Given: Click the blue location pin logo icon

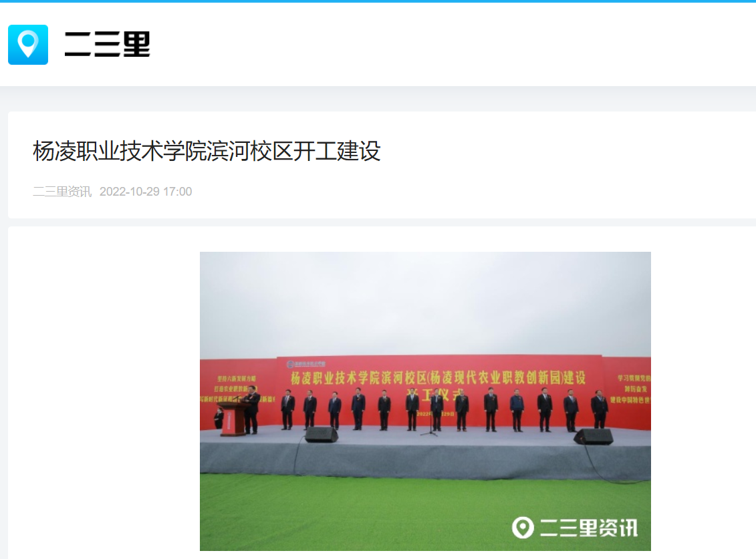Looking at the screenshot, I should 28,44.
